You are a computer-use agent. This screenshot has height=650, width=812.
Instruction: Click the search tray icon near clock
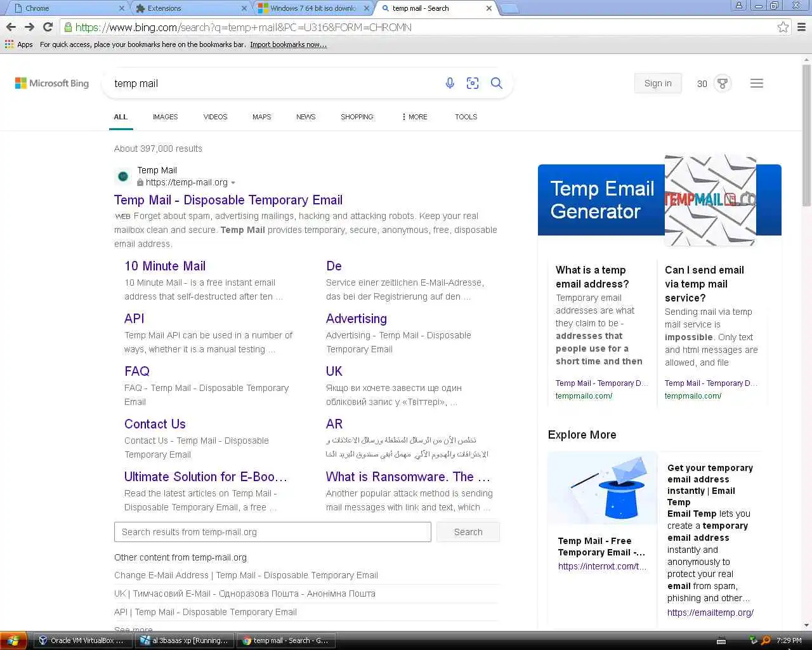coord(766,640)
